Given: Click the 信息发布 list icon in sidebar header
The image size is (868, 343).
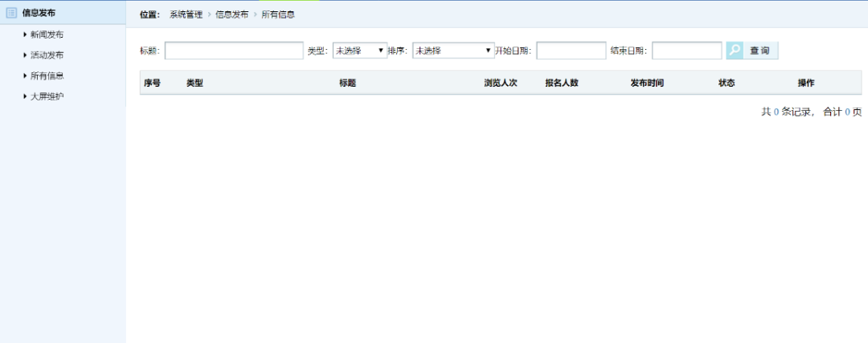Looking at the screenshot, I should [11, 13].
